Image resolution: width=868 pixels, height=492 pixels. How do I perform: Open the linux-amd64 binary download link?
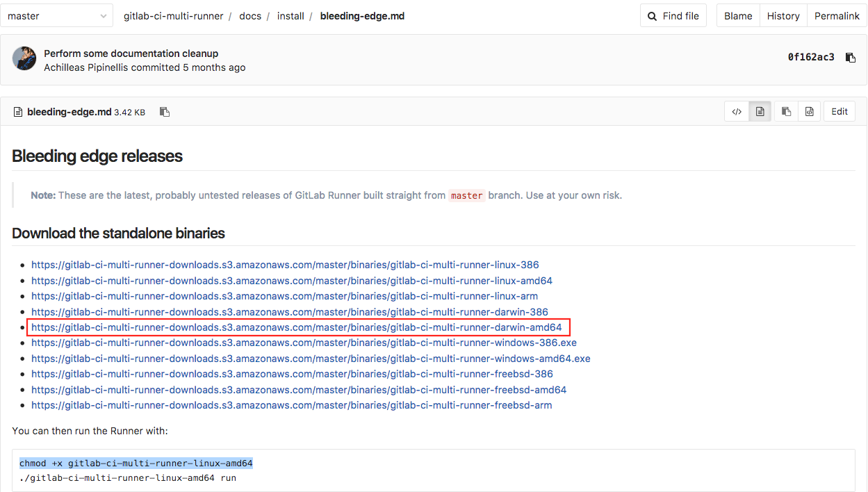pos(292,281)
